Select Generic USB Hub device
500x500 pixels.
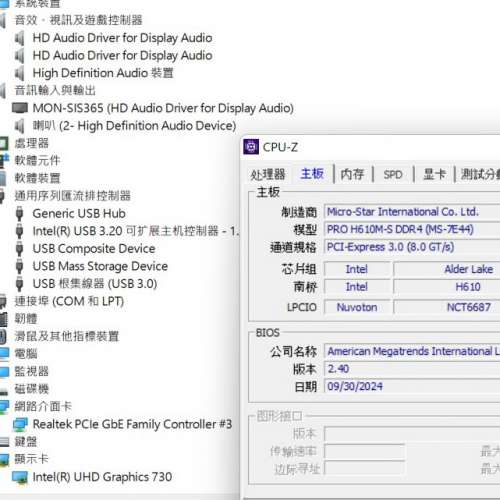click(x=79, y=214)
